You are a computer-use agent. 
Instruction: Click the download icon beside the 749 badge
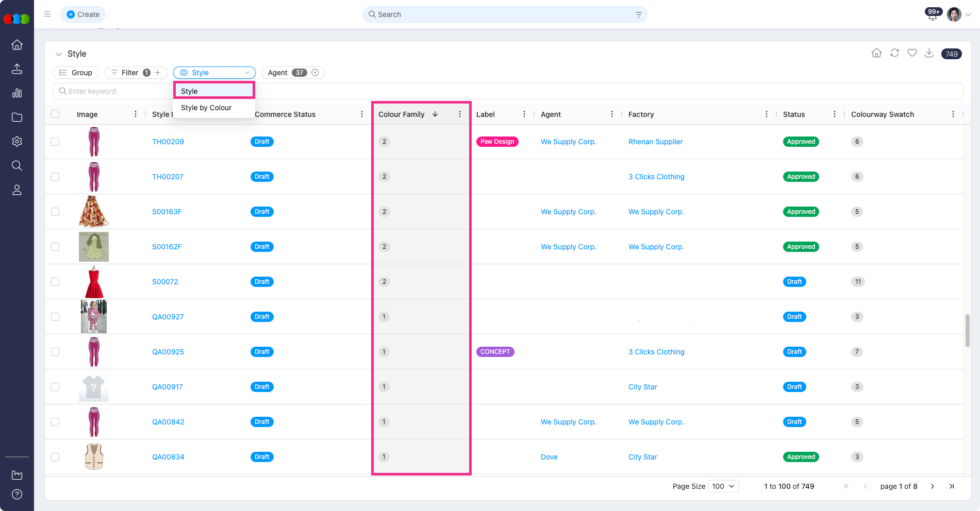click(929, 53)
